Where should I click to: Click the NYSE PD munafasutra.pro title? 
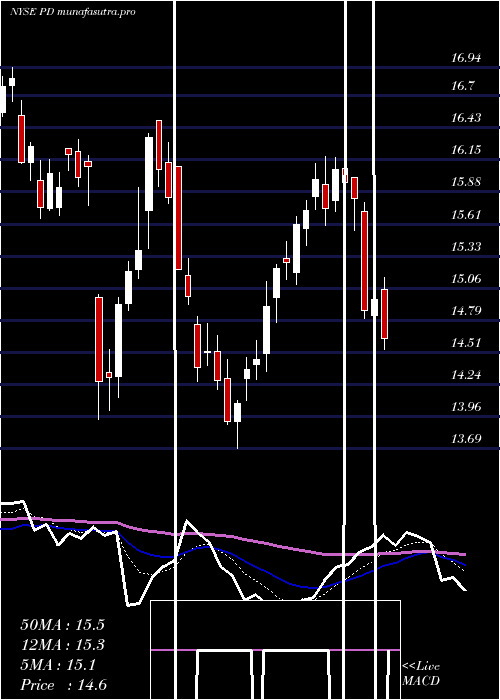click(x=73, y=12)
